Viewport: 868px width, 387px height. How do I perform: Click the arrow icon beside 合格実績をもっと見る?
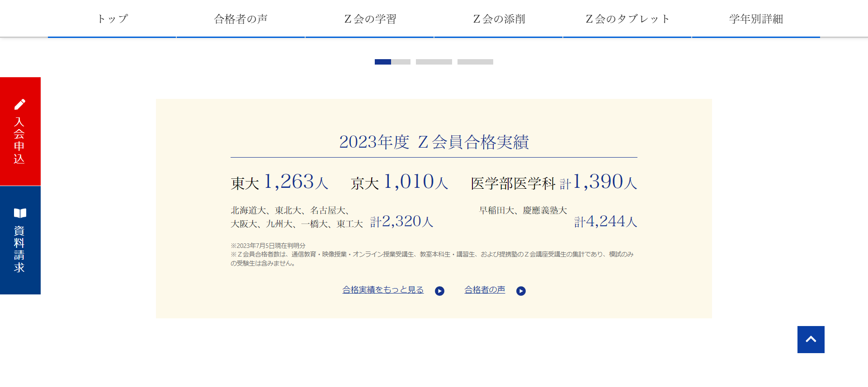439,291
